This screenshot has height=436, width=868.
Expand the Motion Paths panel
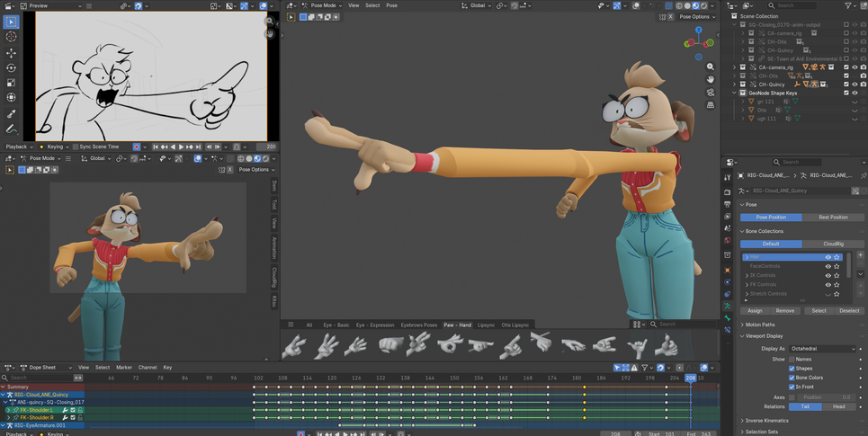(760, 325)
